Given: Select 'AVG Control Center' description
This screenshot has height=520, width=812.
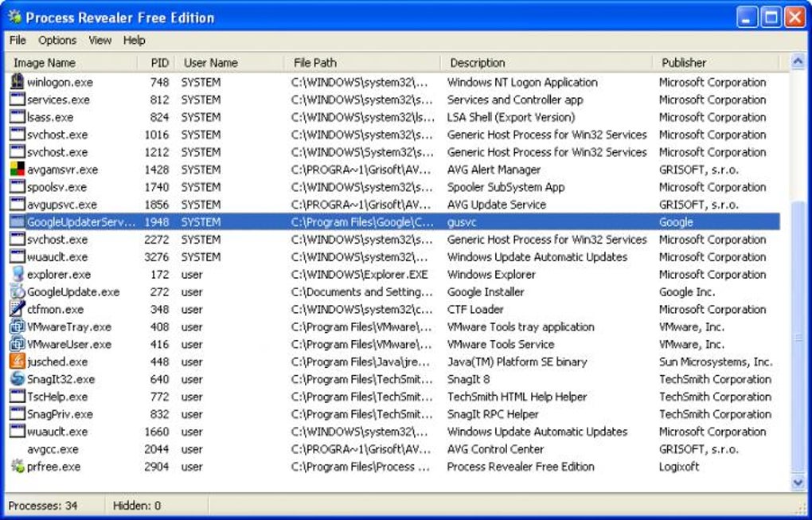Looking at the screenshot, I should (x=496, y=449).
